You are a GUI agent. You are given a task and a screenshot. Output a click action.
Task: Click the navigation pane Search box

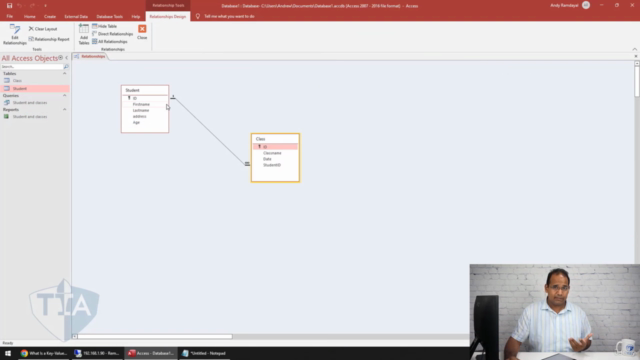[32, 67]
